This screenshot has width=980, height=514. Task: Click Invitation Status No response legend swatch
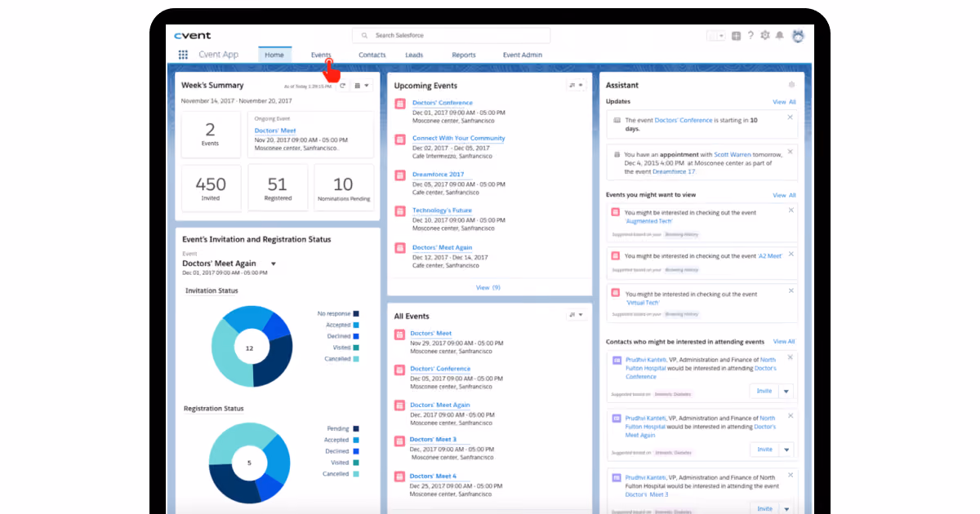[356, 313]
